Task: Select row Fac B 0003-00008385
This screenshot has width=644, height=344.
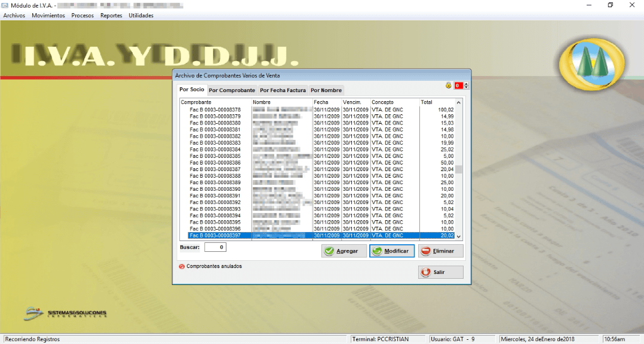Action: [321, 156]
